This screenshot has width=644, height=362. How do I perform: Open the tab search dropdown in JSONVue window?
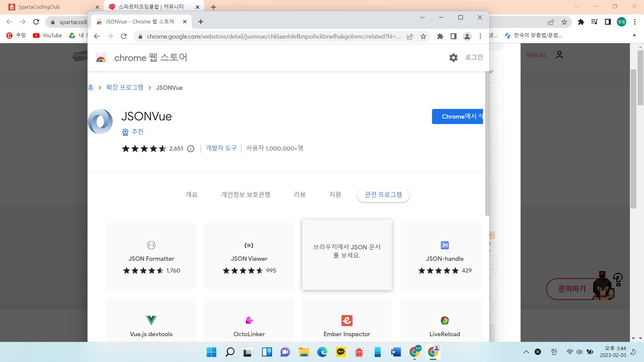(422, 17)
